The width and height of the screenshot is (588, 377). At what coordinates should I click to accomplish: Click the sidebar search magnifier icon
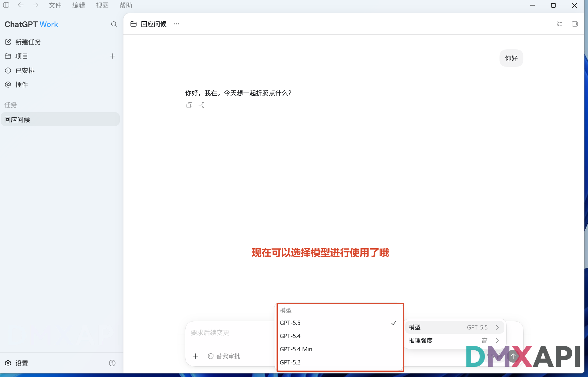[114, 24]
